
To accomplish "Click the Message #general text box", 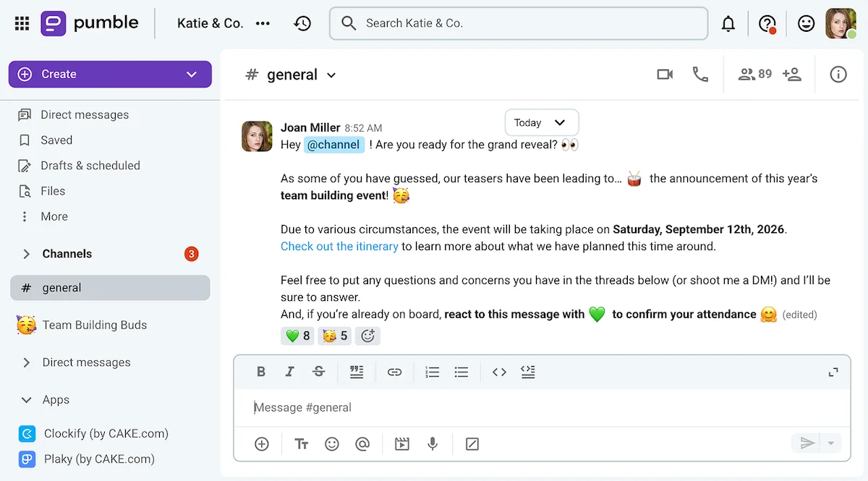I will pos(542,408).
